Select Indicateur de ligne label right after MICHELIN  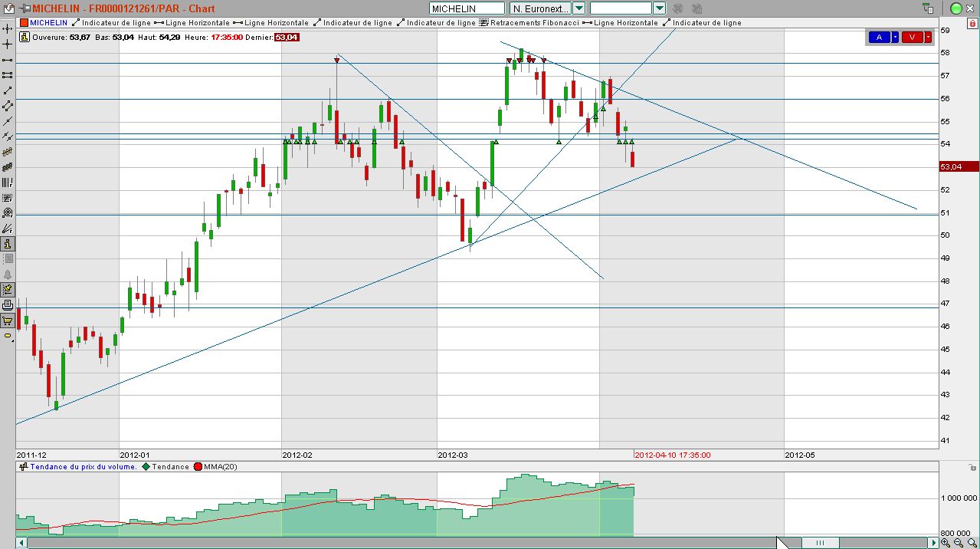(110, 23)
